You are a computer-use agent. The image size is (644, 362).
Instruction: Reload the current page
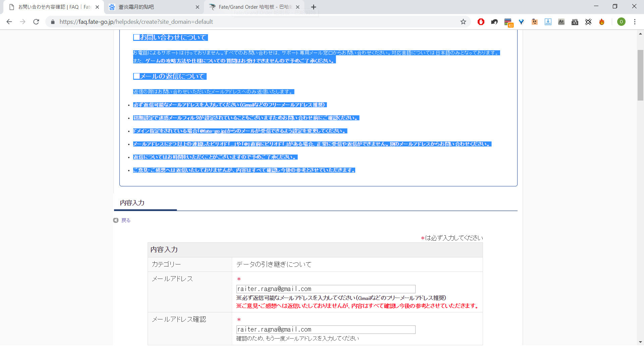pyautogui.click(x=36, y=22)
